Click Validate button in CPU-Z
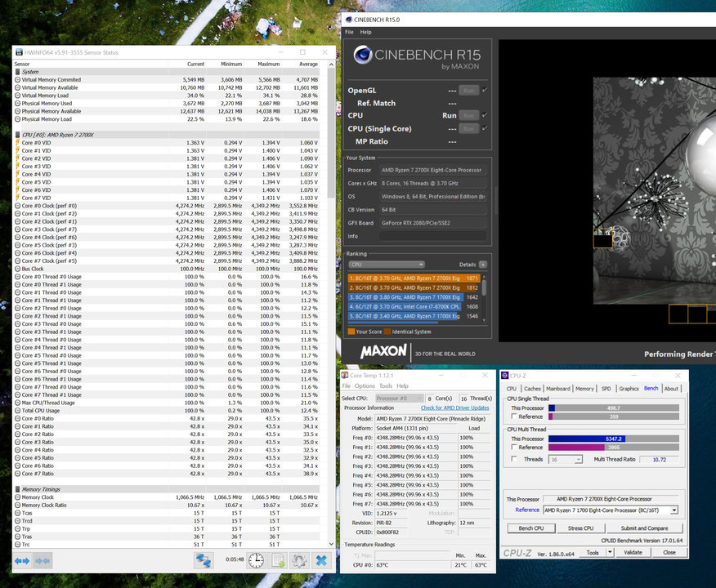Screen dimensions: 716x588 (x=633, y=552)
